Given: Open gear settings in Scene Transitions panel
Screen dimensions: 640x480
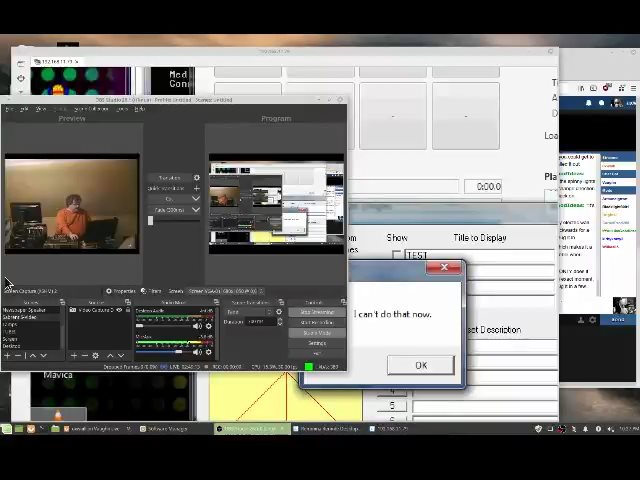Looking at the screenshot, I should [x=279, y=312].
